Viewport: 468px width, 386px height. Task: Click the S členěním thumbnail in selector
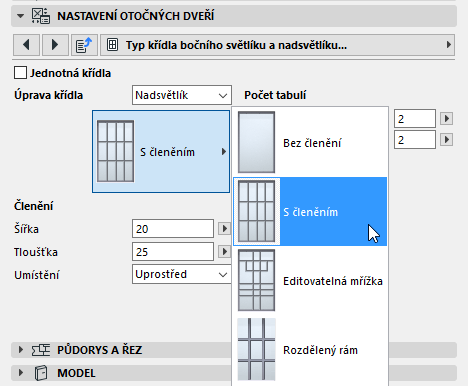point(115,151)
